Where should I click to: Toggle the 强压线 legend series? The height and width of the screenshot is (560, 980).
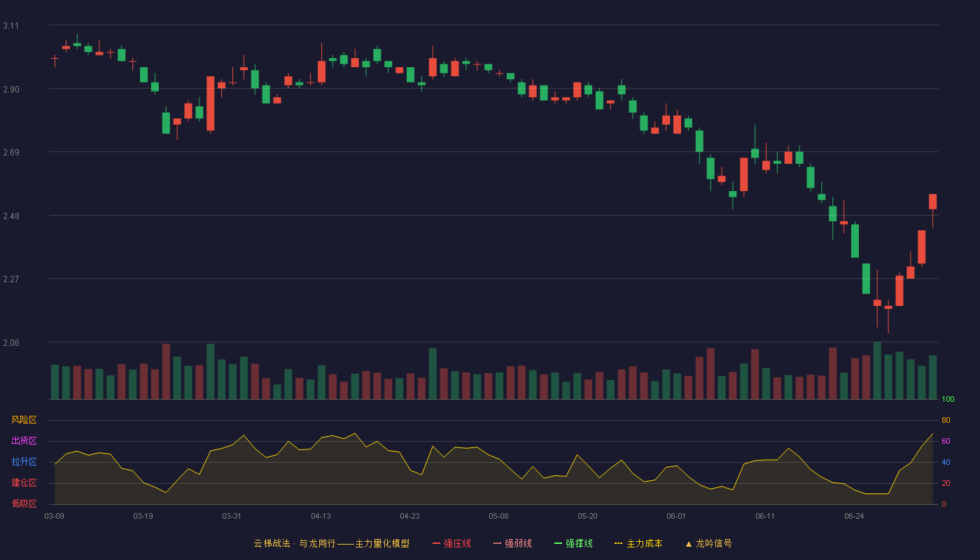[x=451, y=543]
